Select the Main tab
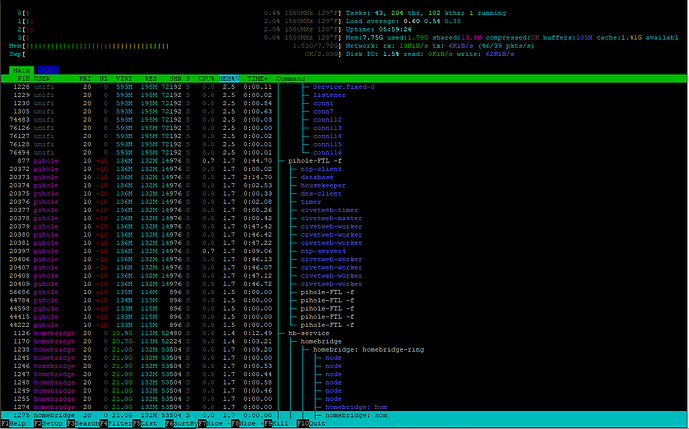 (20, 69)
